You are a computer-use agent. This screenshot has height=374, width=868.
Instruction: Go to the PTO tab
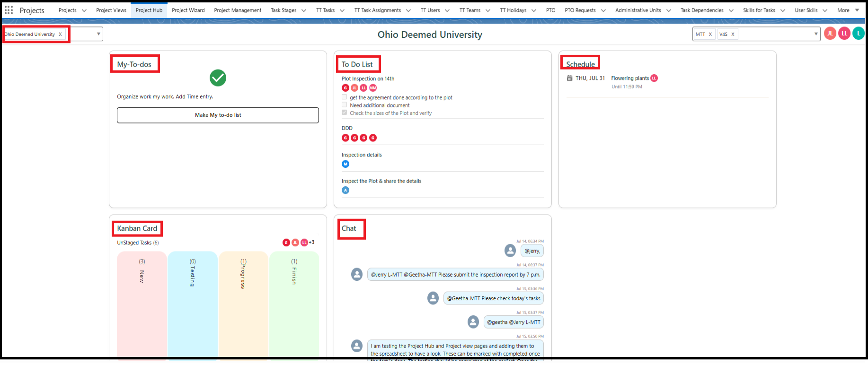tap(551, 10)
